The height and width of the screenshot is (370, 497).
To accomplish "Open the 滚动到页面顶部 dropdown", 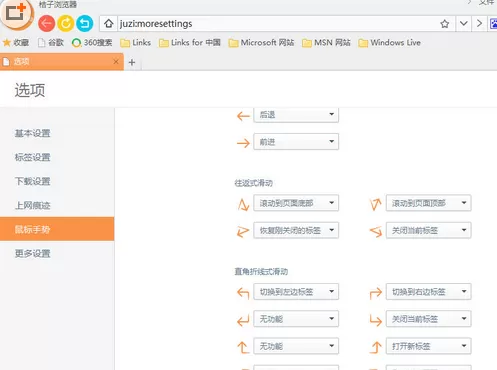I will click(x=428, y=203).
